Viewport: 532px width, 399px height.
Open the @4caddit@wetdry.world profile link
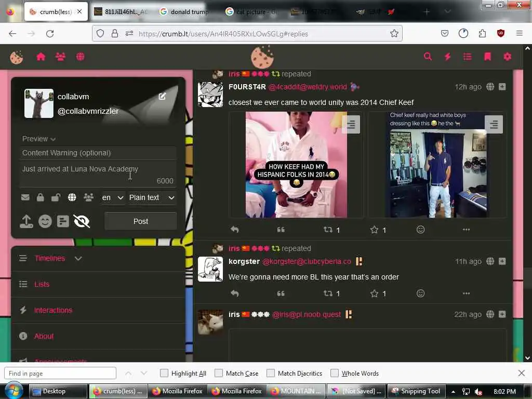(308, 87)
